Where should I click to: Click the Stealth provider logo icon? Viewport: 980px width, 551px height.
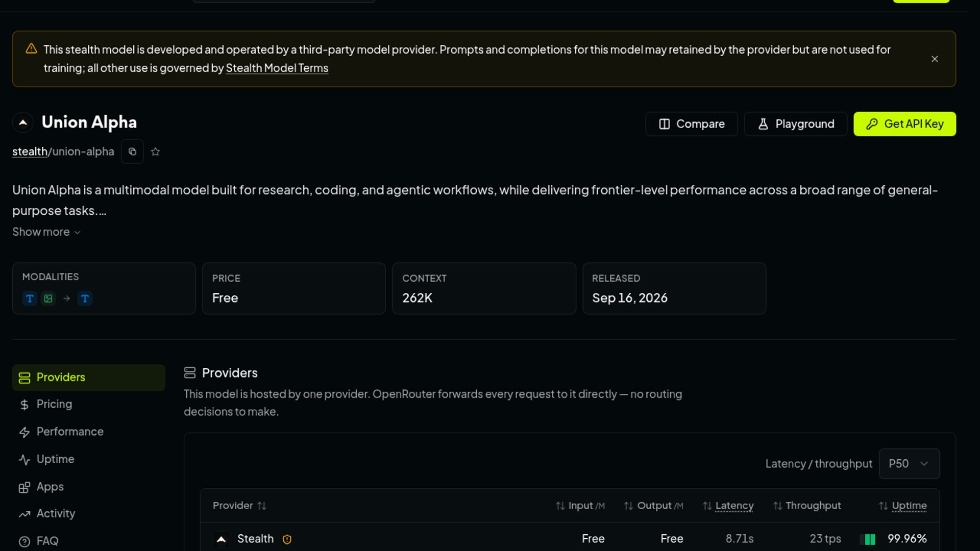(x=221, y=539)
